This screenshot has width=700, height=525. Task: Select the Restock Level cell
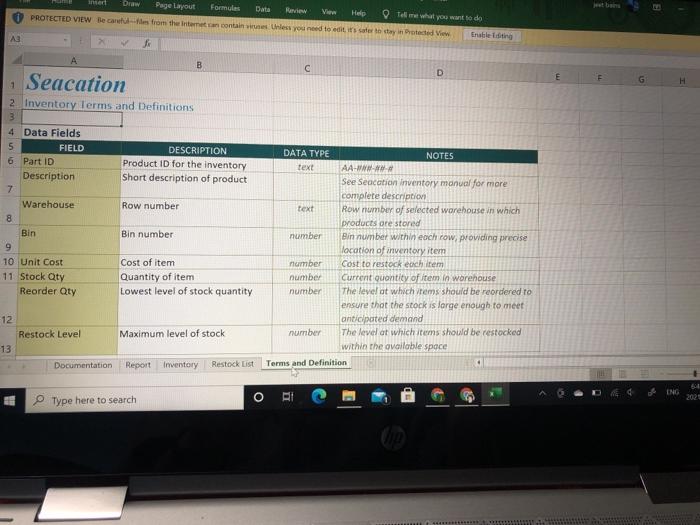coord(67,340)
